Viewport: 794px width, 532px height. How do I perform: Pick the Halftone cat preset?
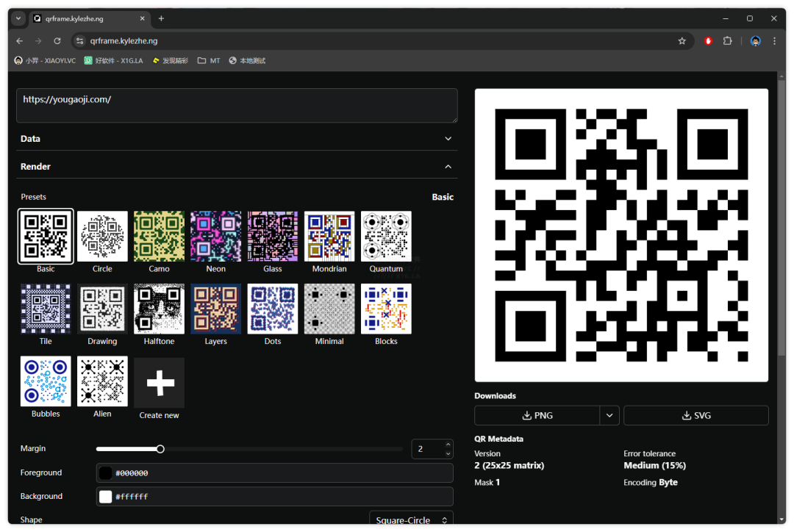pyautogui.click(x=159, y=309)
